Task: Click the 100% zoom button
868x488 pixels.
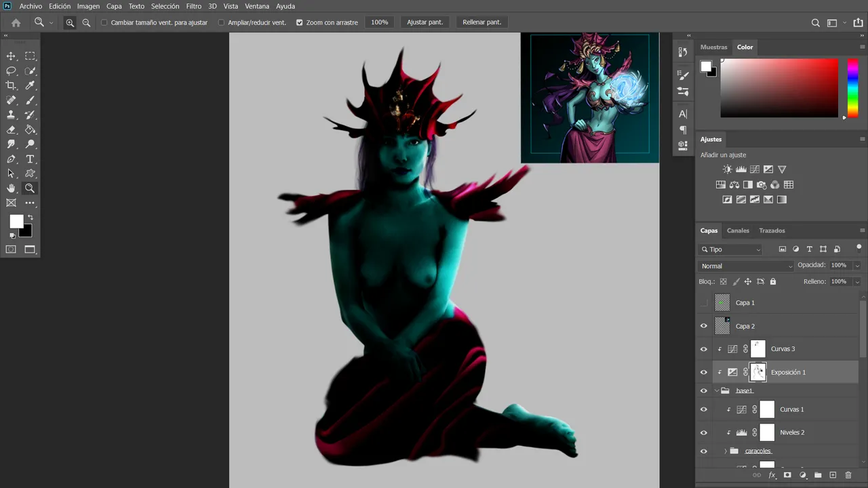Action: point(380,22)
